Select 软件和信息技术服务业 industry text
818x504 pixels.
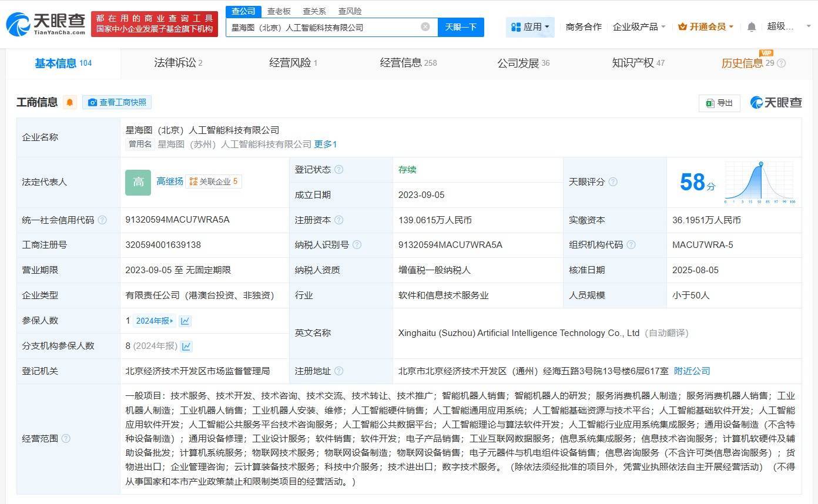tap(443, 295)
